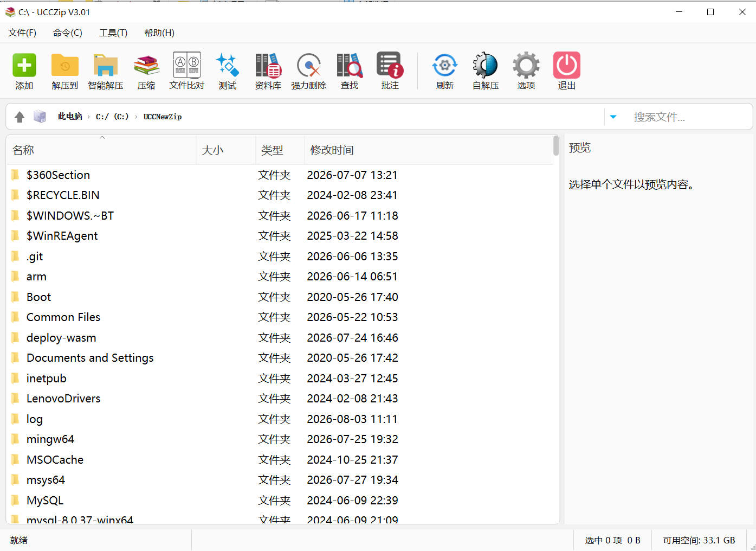Select the deploy-wasm folder
This screenshot has width=756, height=551.
pos(280,338)
